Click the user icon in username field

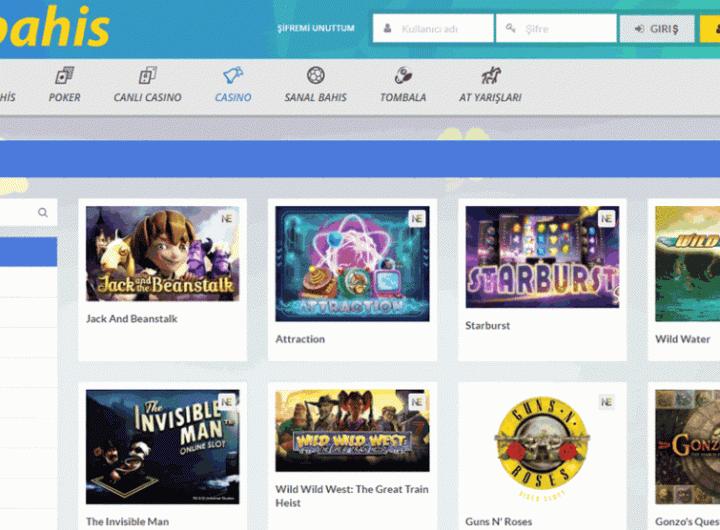pyautogui.click(x=388, y=28)
